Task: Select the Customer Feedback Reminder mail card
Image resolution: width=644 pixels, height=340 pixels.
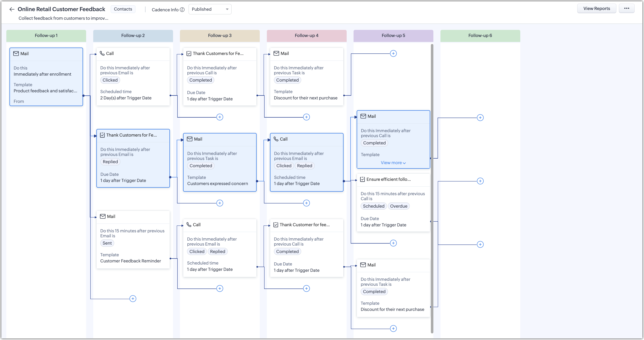Action: point(133,240)
